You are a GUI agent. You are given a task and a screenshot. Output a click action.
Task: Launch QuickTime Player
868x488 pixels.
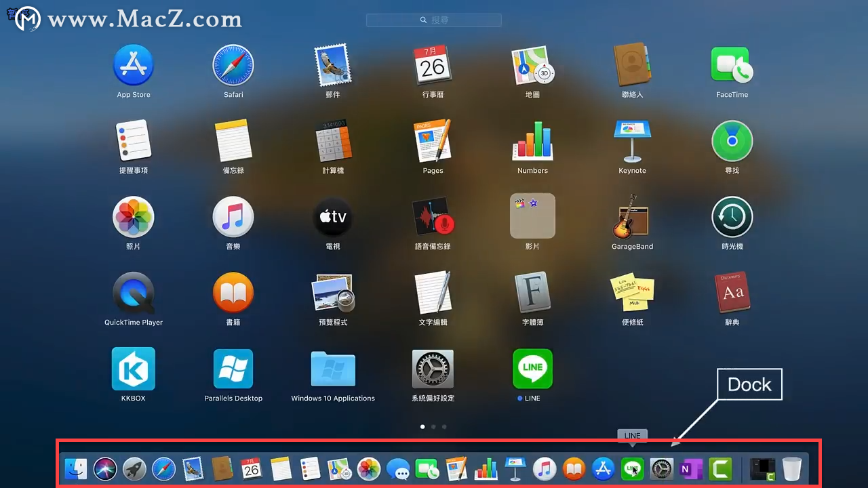[x=134, y=293]
